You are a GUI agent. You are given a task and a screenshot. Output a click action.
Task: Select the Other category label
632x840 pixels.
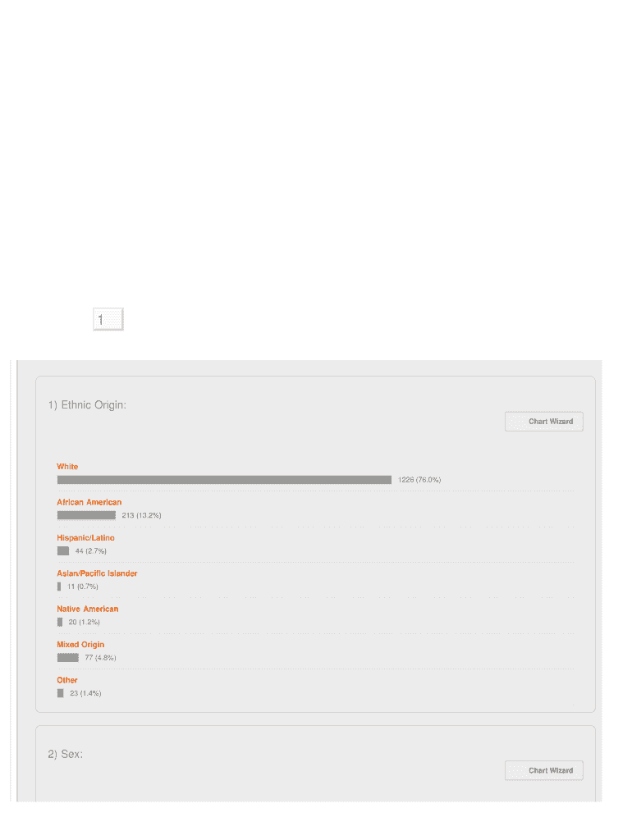coord(67,680)
